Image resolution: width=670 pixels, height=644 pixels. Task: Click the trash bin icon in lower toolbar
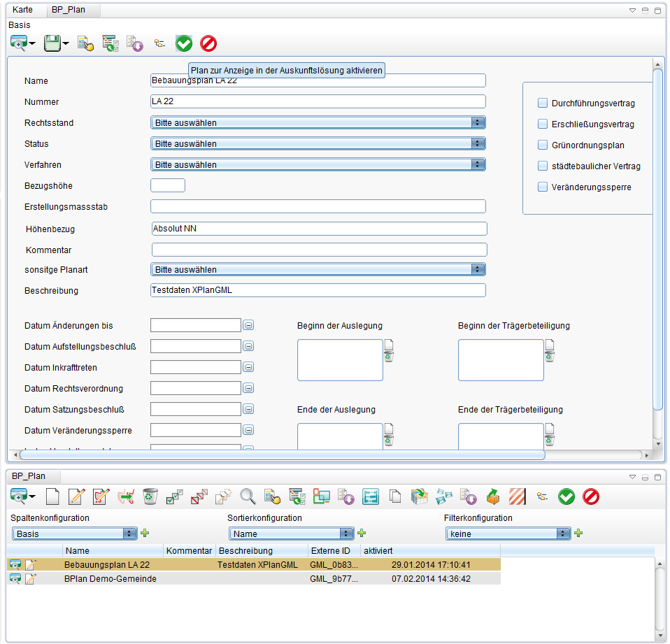[x=150, y=496]
